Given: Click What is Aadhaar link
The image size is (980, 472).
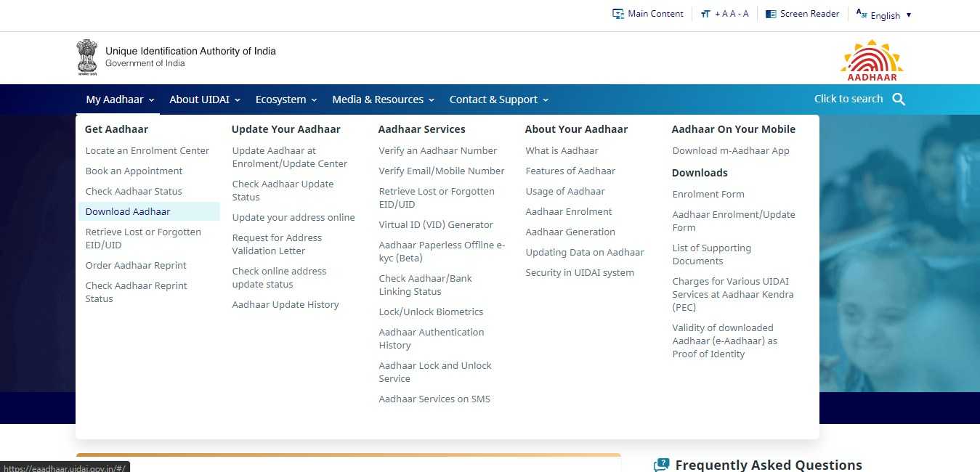Looking at the screenshot, I should pos(562,150).
